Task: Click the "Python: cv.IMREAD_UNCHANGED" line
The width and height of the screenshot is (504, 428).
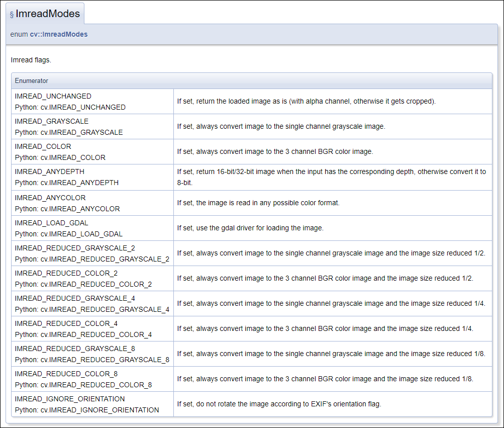Action: coord(70,107)
